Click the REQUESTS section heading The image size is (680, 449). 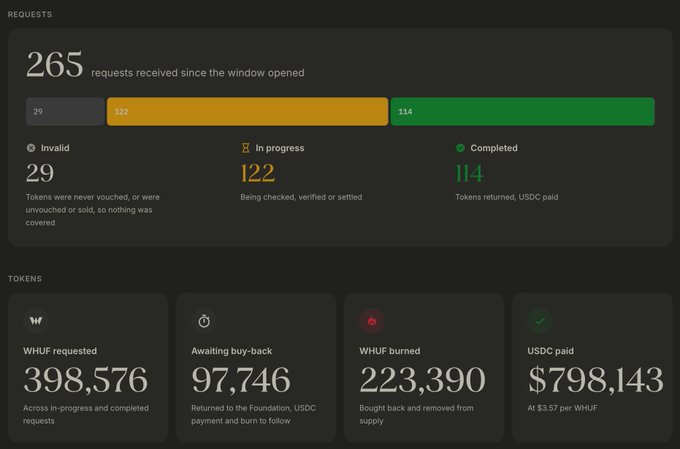point(30,14)
